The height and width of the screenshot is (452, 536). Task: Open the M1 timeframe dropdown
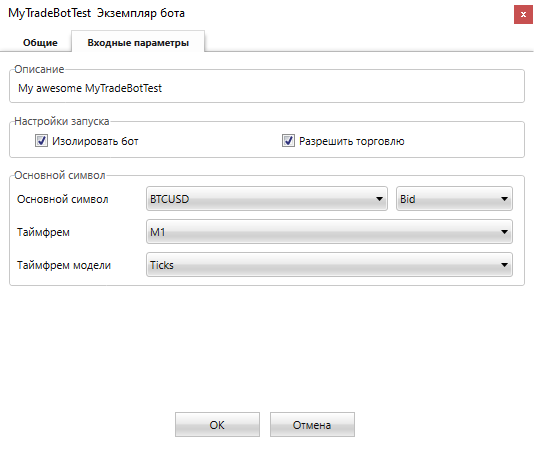[x=329, y=232]
